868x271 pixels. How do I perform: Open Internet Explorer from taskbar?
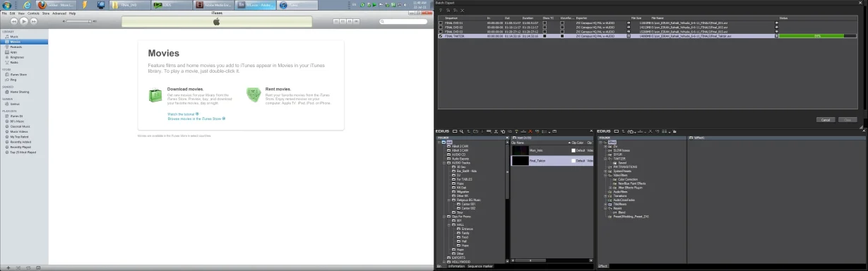[27, 5]
